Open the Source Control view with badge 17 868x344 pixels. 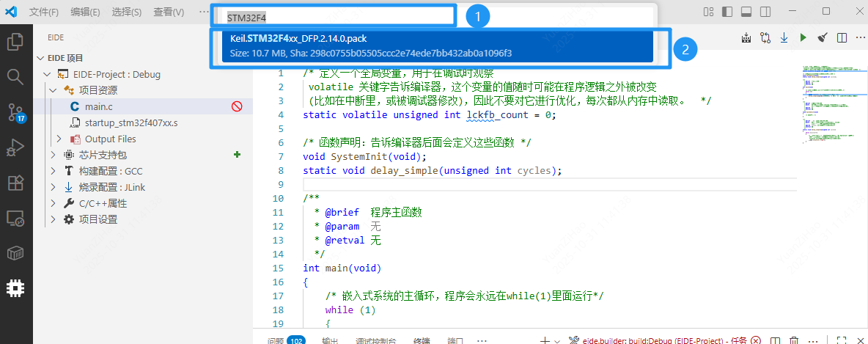pos(15,111)
